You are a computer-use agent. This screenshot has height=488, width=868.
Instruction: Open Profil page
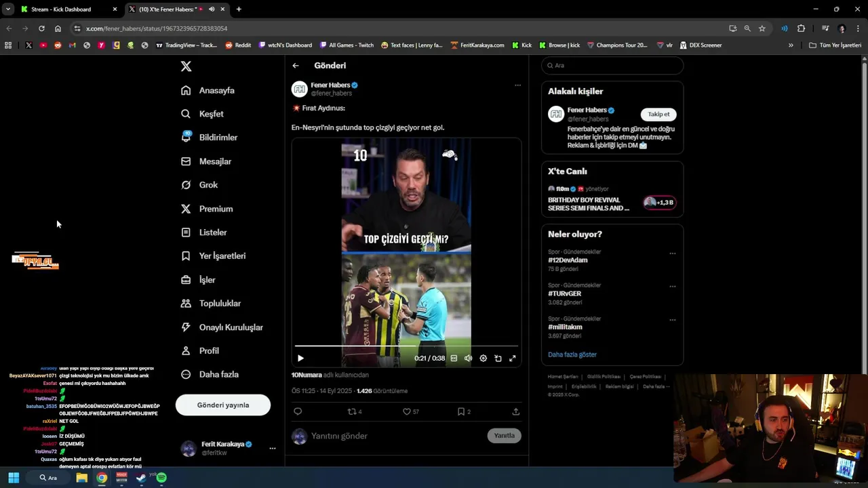click(199, 350)
